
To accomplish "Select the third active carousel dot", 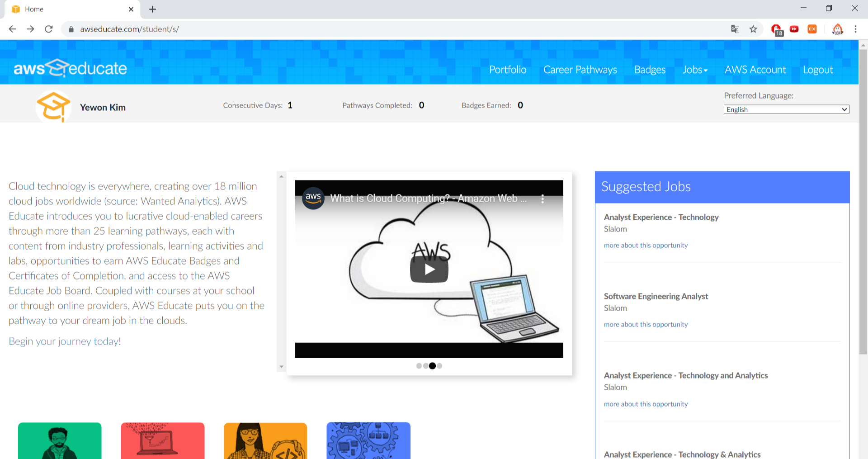I will point(433,366).
